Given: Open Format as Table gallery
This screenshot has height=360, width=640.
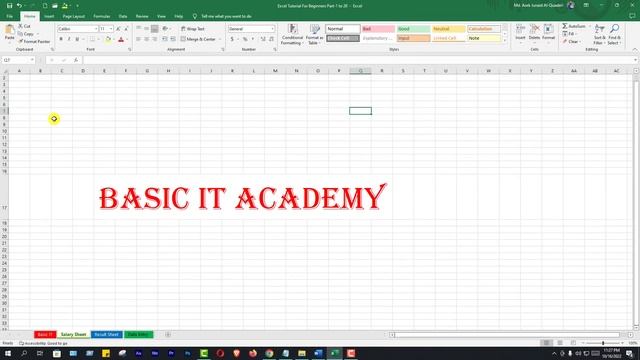Looking at the screenshot, I should click(315, 34).
